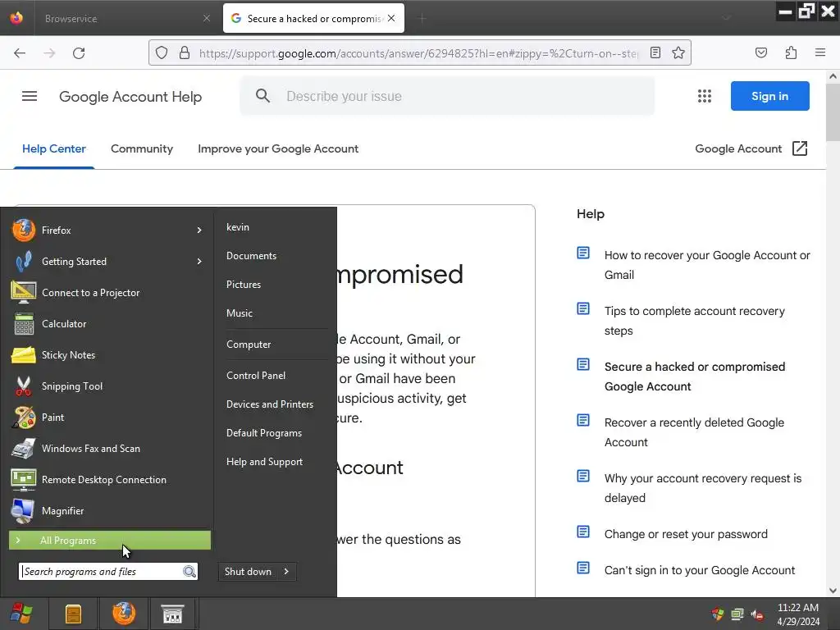840x630 pixels.
Task: Open Computer from Start menu
Action: [249, 345]
